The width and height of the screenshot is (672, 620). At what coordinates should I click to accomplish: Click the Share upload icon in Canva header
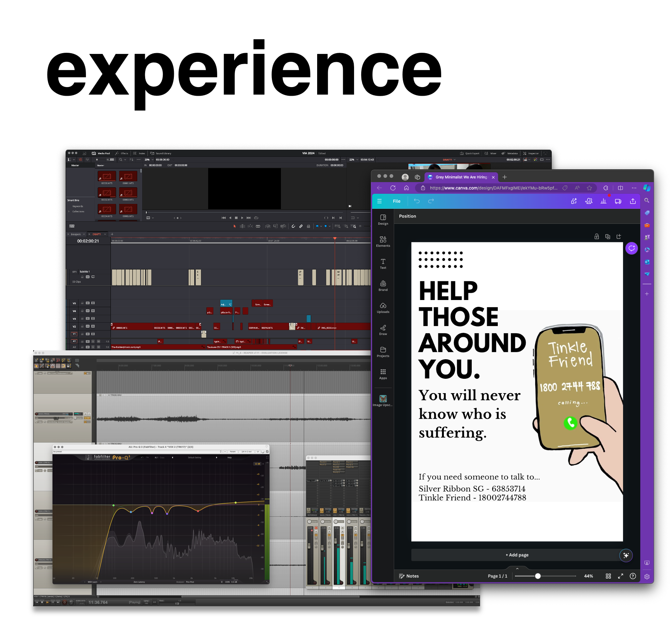pos(633,201)
